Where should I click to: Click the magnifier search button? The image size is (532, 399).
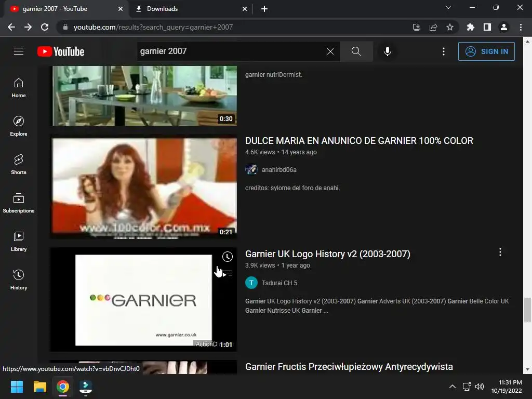[x=356, y=51]
